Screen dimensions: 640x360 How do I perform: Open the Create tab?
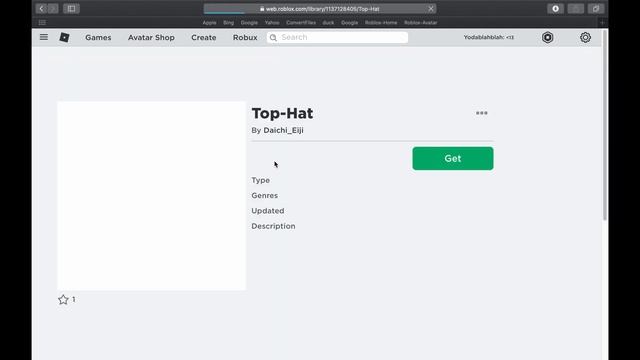click(x=204, y=37)
